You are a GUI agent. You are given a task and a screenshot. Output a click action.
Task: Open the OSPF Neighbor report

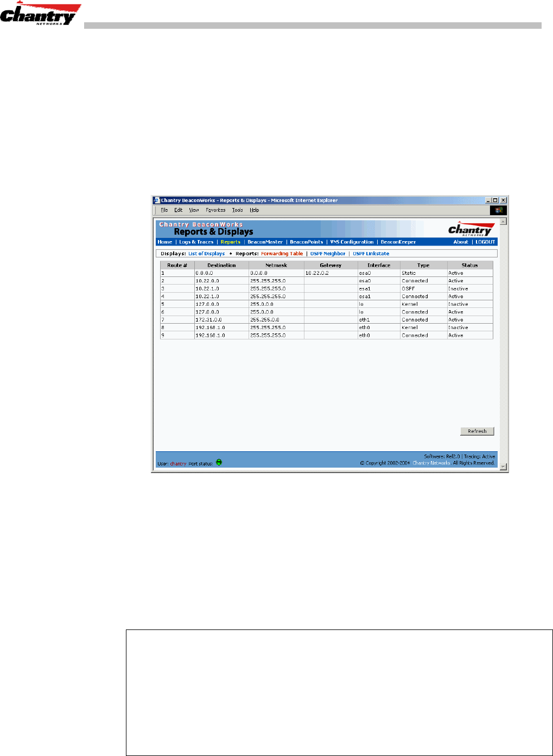(x=328, y=254)
